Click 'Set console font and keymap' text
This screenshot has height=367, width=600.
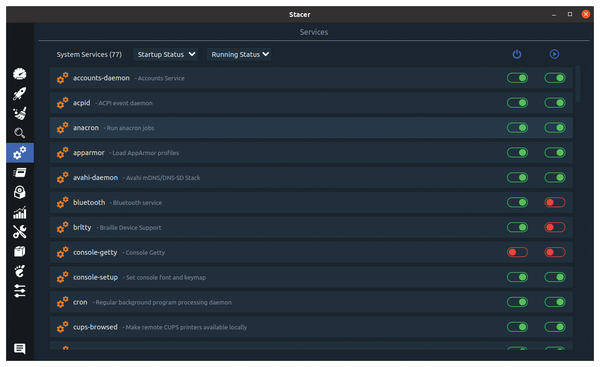coord(166,277)
